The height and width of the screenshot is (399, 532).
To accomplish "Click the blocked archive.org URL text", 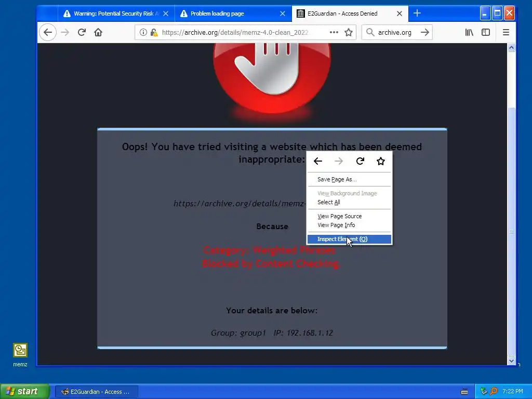I will click(x=240, y=203).
